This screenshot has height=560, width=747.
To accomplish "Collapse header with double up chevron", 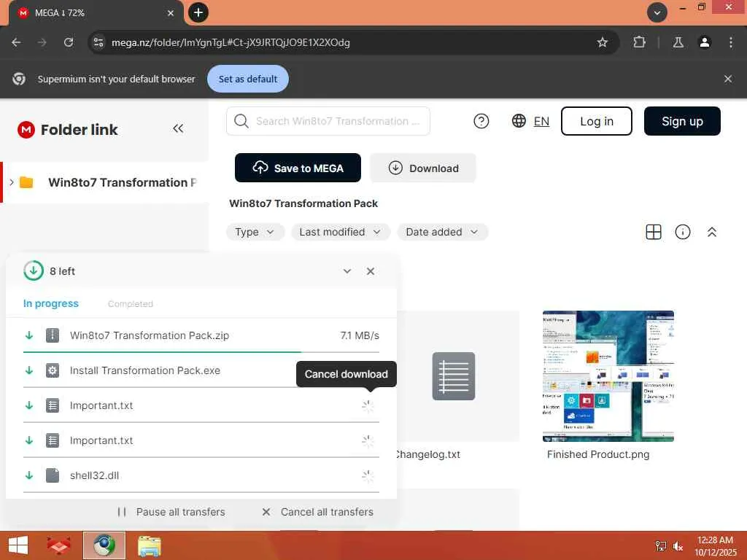I will point(712,232).
